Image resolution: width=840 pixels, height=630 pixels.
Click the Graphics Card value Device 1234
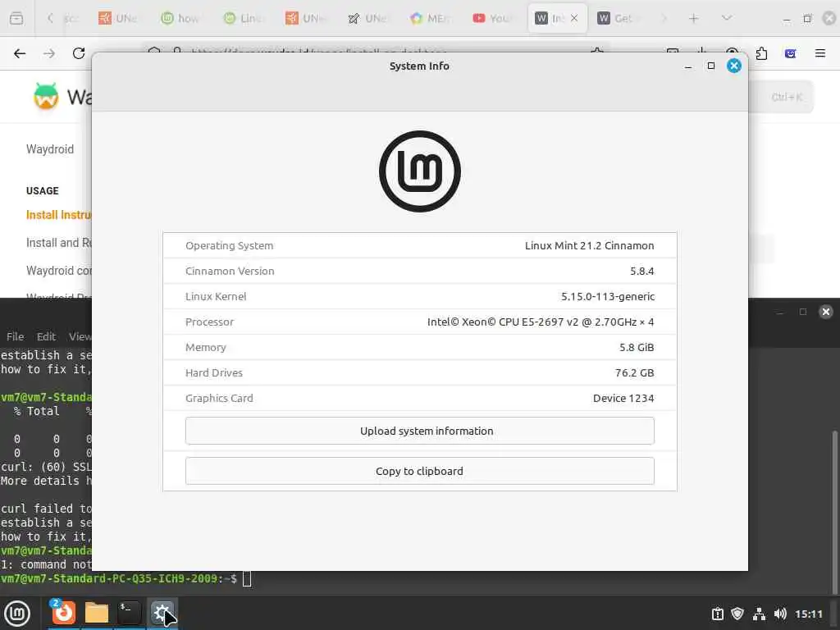point(623,398)
